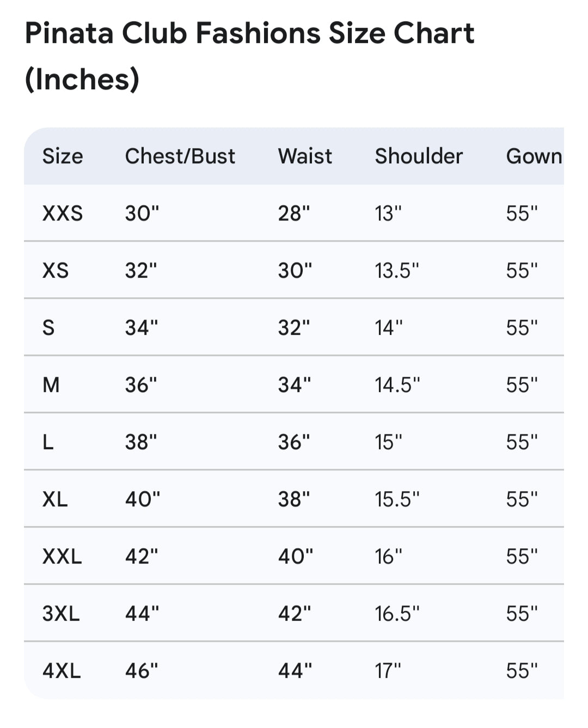Select the 46" chest value

click(142, 671)
